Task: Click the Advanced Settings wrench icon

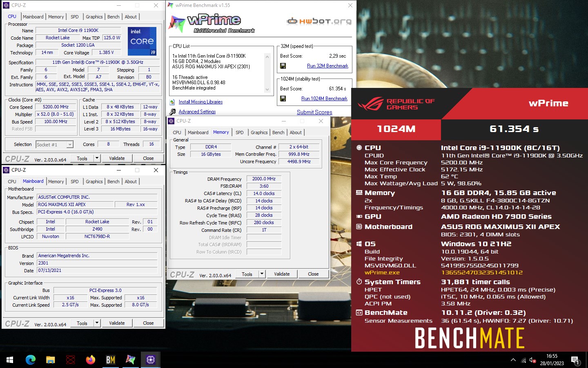Action: (173, 112)
